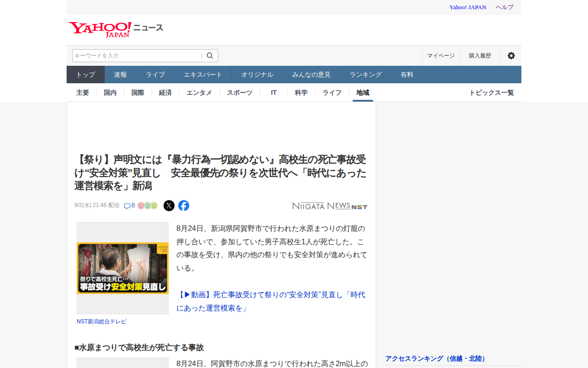This screenshot has width=588, height=368.
Task: Click the search magnifier icon
Action: [210, 56]
